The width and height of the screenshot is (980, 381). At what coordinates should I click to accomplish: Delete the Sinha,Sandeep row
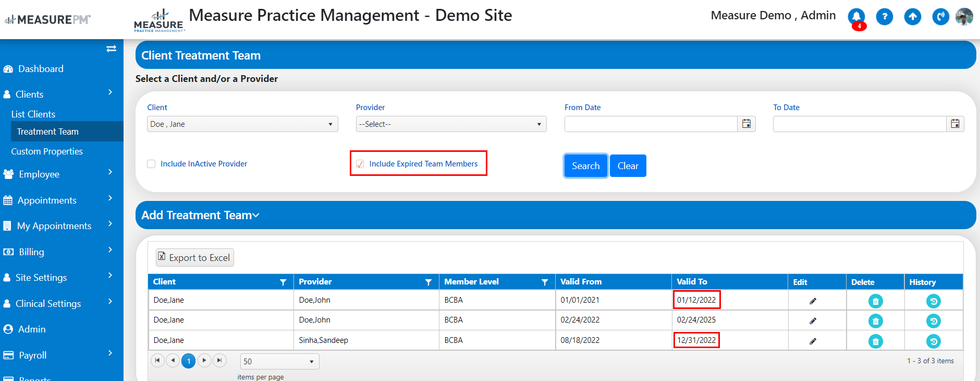[x=876, y=341]
